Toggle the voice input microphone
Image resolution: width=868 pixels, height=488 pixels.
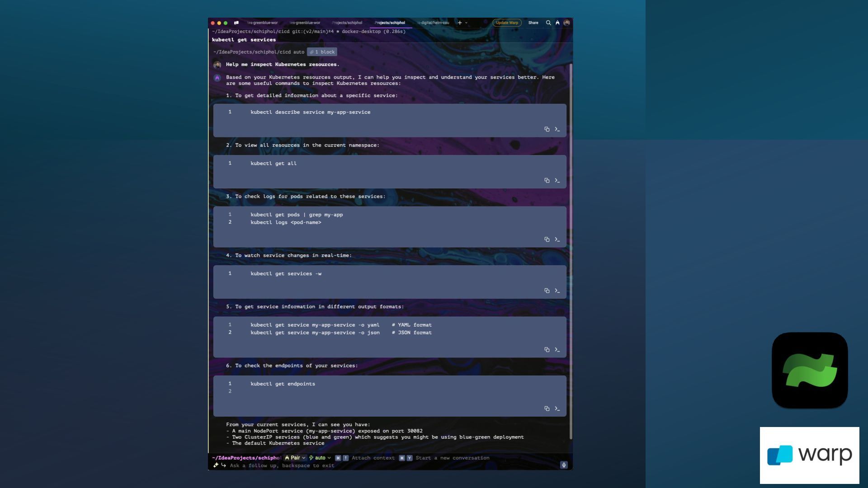(x=564, y=465)
